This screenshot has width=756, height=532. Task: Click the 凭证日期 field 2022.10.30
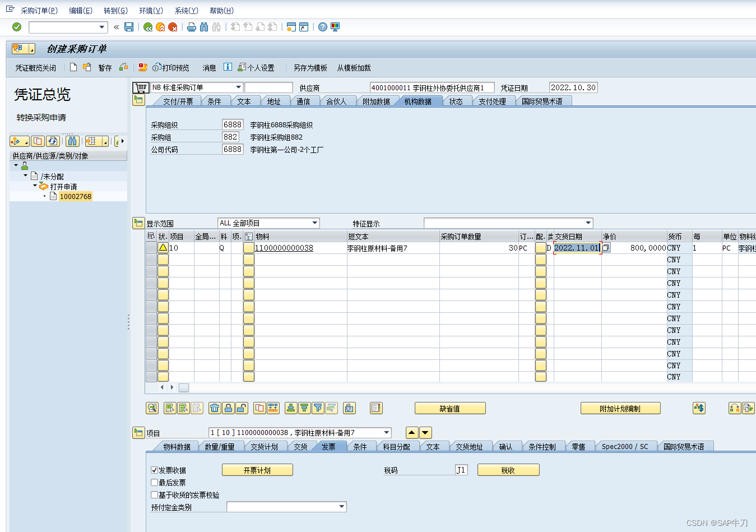click(573, 87)
